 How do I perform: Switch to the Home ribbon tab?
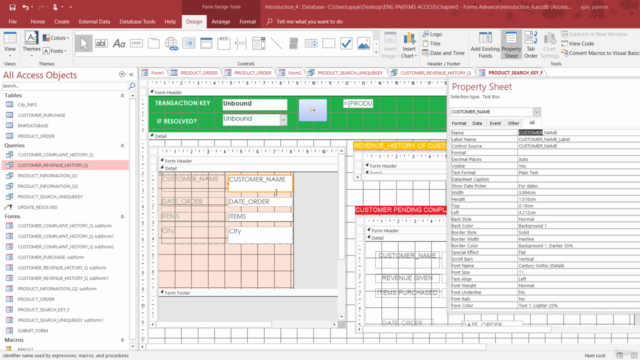pyautogui.click(x=38, y=22)
